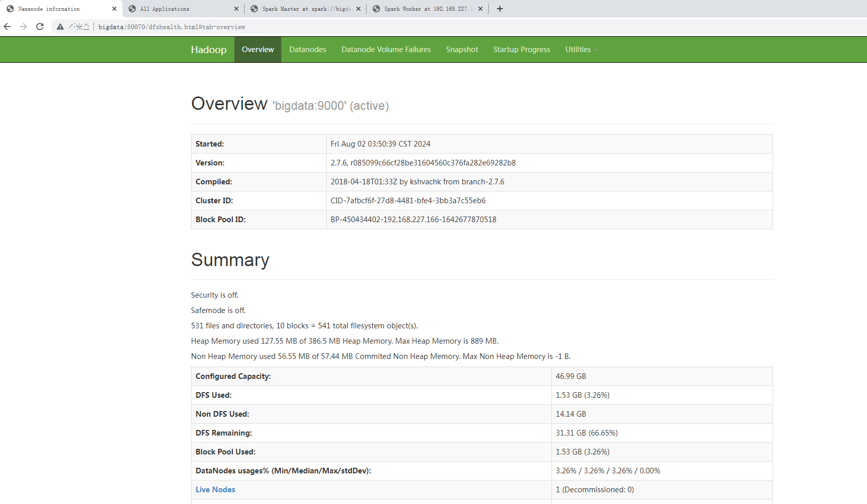The width and height of the screenshot is (867, 504).
Task: Click the Configured Capacity value '46.99 GB'
Action: [x=571, y=376]
